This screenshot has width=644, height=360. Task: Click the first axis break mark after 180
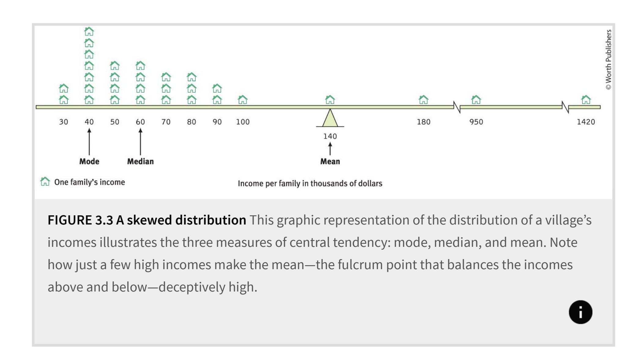point(457,107)
